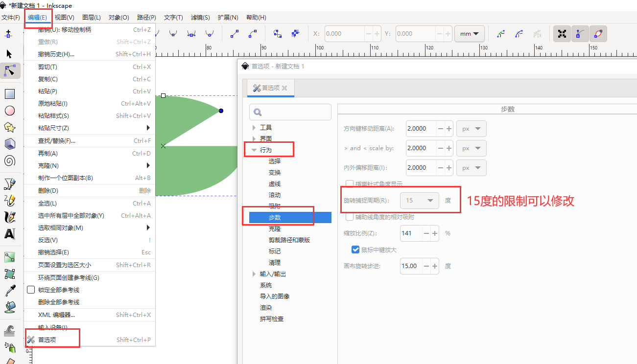
Task: Increase 方向键移动距离 value with plus
Action: tap(448, 129)
